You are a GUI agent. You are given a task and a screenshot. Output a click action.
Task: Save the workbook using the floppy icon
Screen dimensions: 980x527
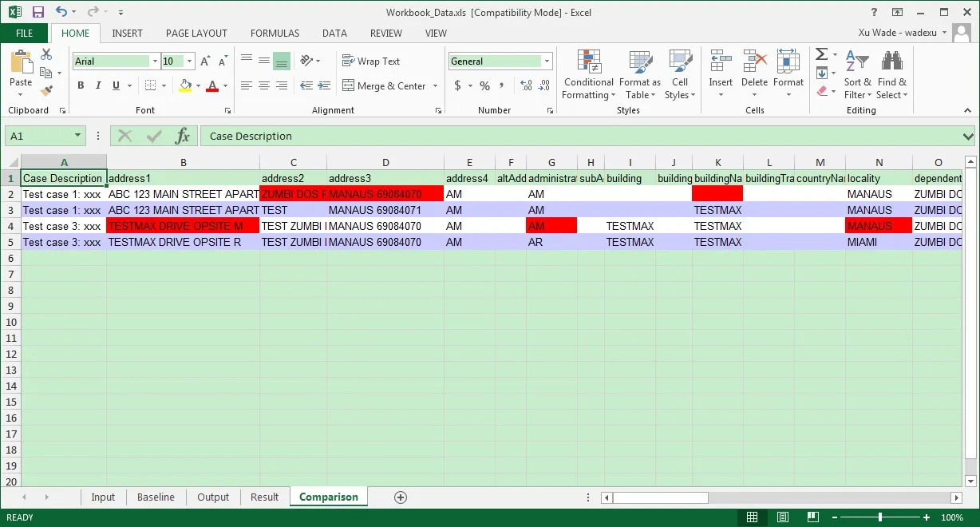(38, 12)
